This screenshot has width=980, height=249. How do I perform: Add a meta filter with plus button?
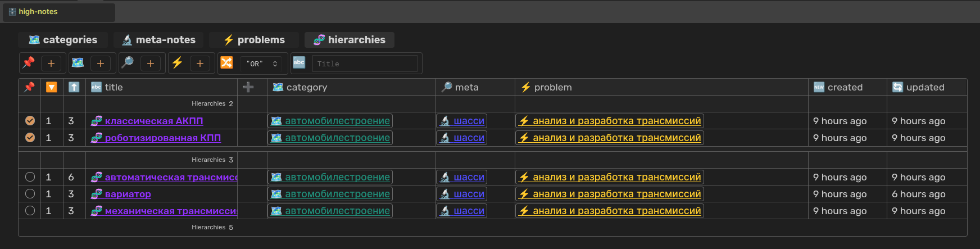(x=150, y=64)
